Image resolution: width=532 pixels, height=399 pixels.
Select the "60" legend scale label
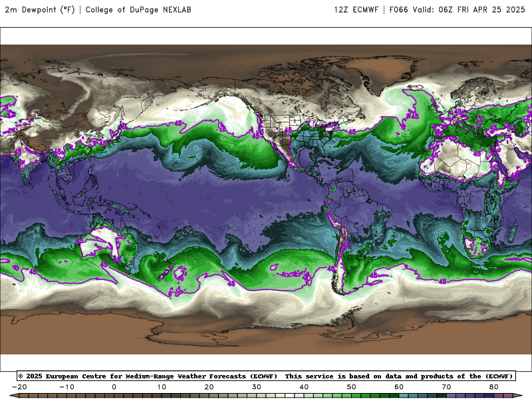point(399,387)
